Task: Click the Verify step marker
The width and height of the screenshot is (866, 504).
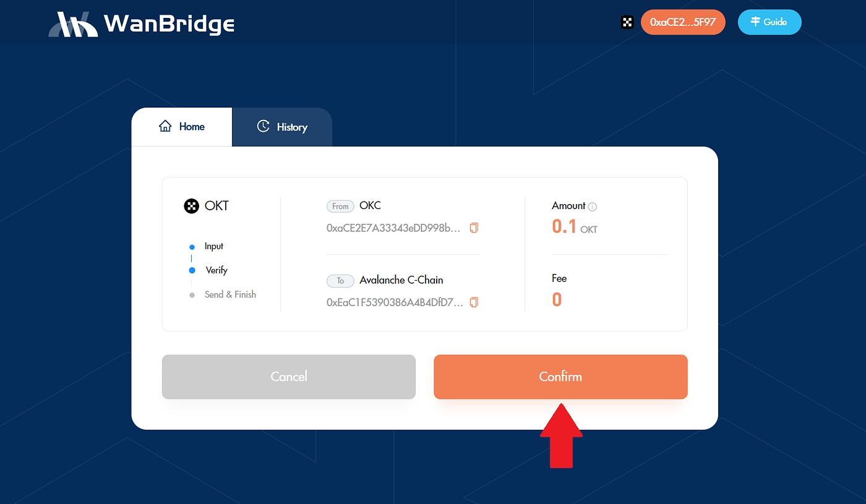Action: coord(192,270)
